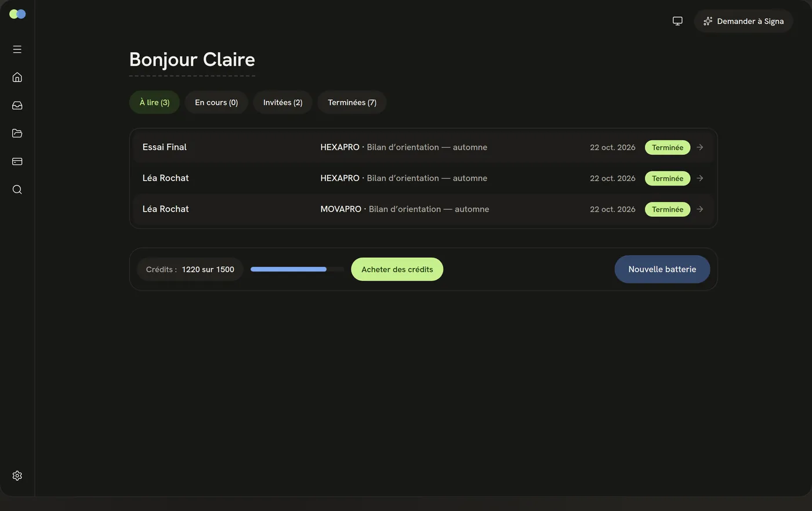Click HEXAPRO text in Essai Final row
812x511 pixels.
340,147
